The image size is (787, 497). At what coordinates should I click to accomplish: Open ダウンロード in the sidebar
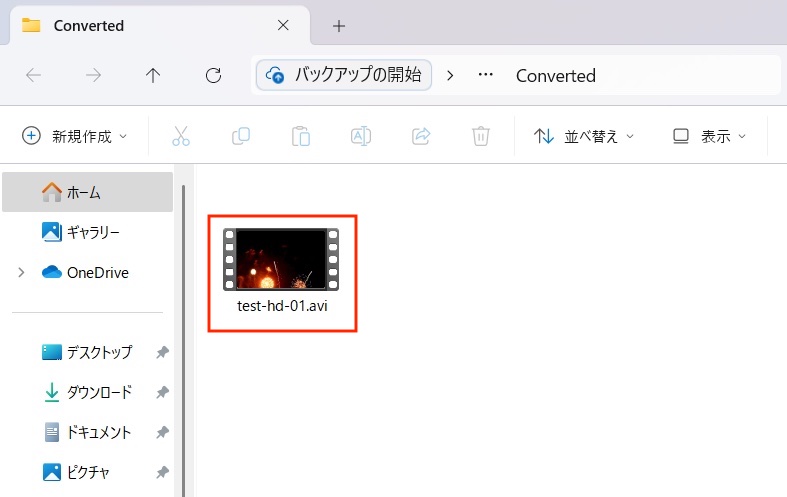(x=99, y=392)
